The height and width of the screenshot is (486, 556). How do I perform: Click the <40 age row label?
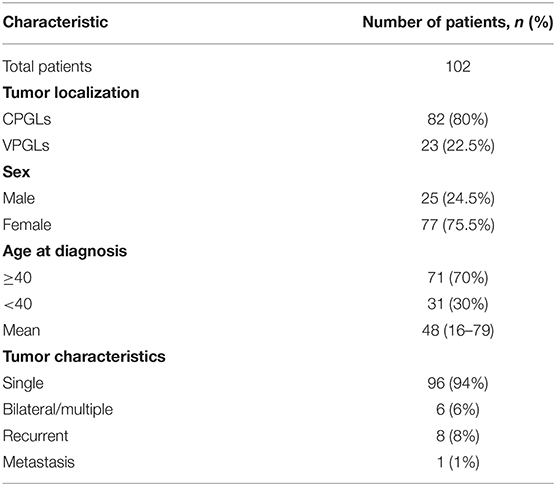[17, 304]
